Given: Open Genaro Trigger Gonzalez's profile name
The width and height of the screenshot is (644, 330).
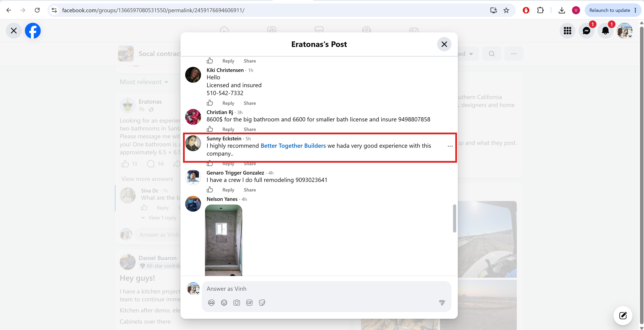Looking at the screenshot, I should [235, 173].
